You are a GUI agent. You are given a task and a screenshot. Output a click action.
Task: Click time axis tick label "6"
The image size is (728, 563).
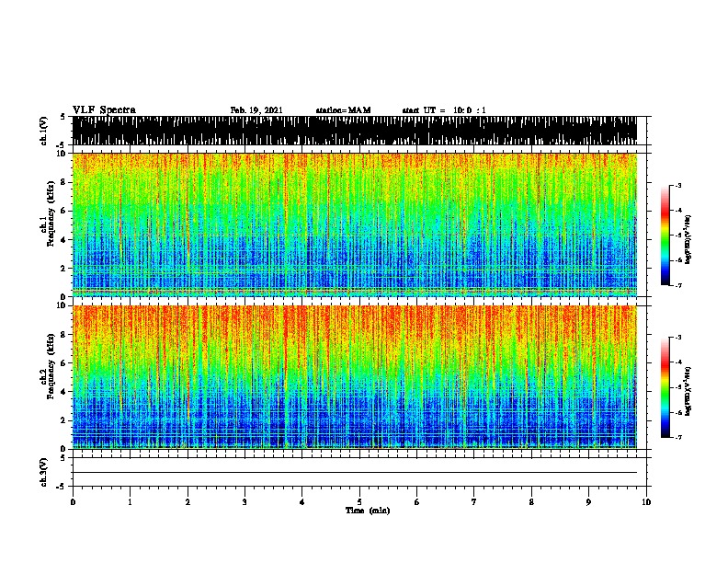click(x=417, y=502)
